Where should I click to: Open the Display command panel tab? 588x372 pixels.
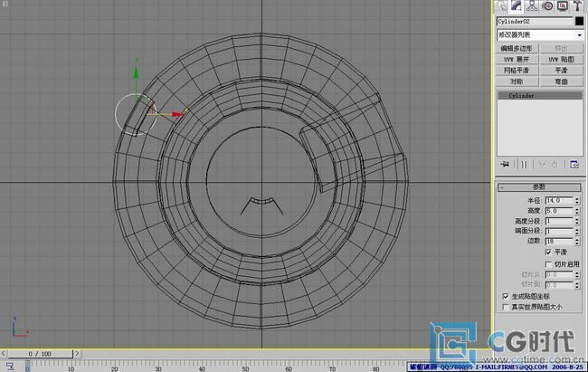(562, 6)
